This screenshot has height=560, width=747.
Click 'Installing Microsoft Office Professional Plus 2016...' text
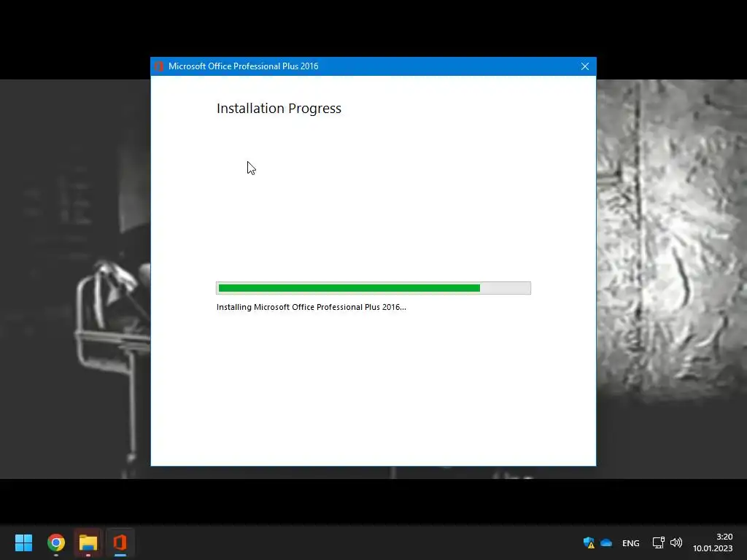click(311, 307)
